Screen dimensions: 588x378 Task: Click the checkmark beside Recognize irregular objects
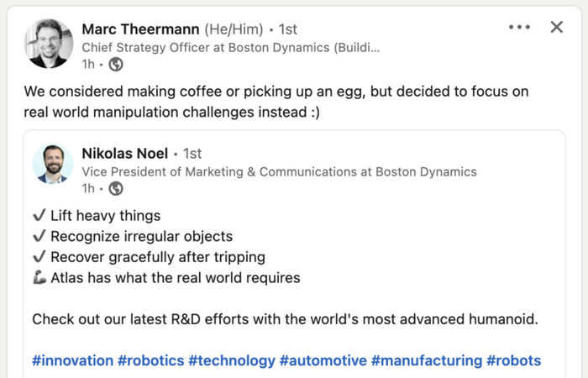(39, 237)
